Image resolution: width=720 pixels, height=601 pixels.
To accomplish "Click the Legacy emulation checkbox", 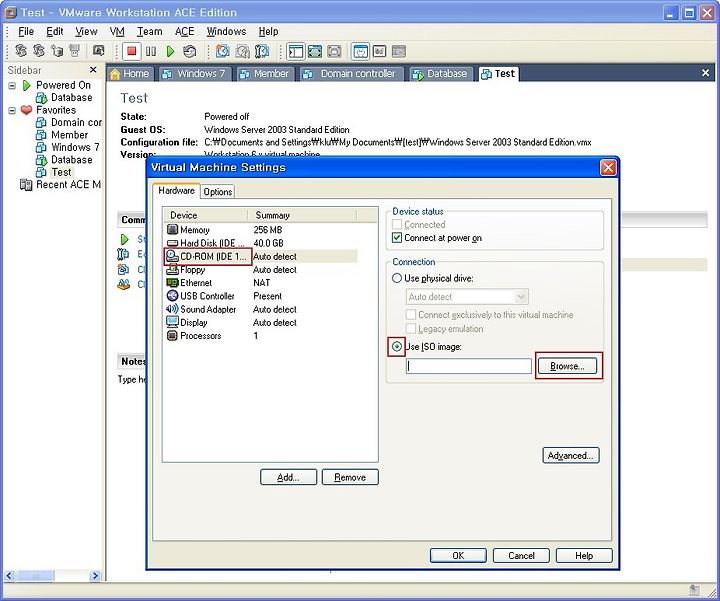I will pos(411,329).
